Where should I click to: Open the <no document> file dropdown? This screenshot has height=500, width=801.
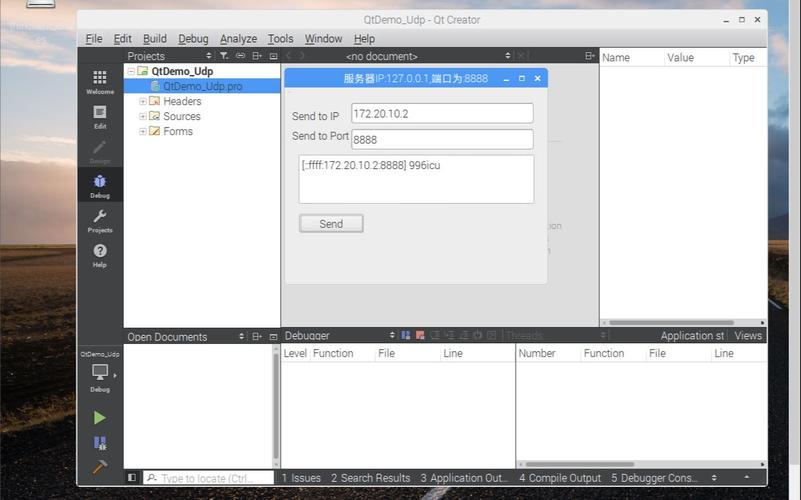507,56
